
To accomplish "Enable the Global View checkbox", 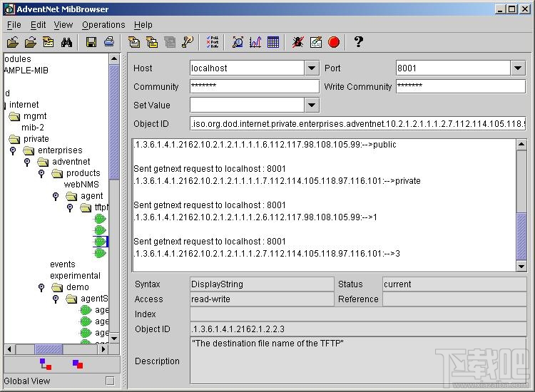I will point(110,381).
